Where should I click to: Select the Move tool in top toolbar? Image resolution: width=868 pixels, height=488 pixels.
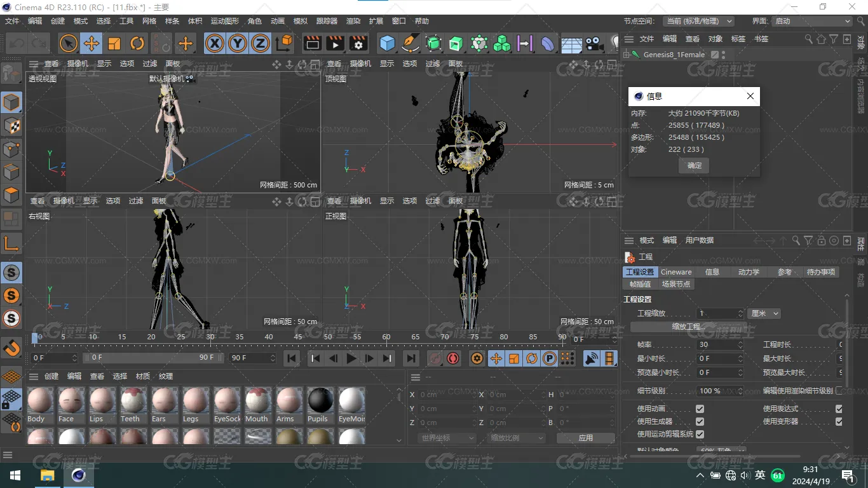point(92,43)
